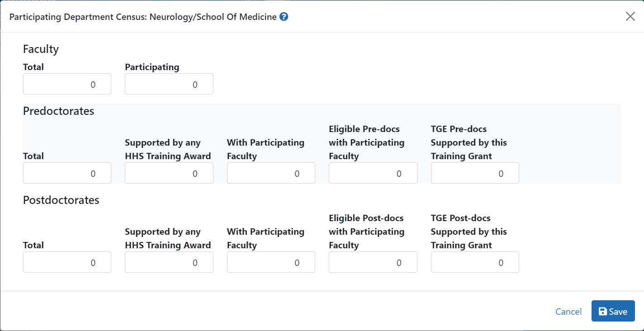
Task: Focus the Postdoc HHS Training Award field
Action: pos(169,262)
